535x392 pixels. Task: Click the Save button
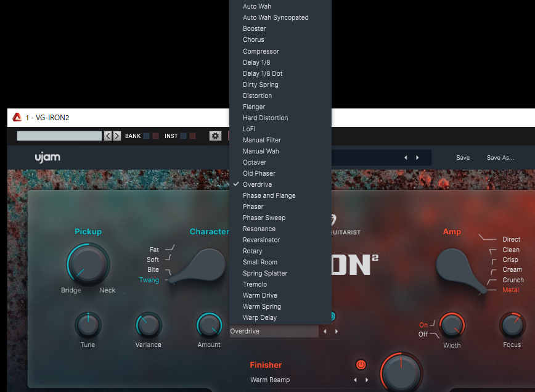[x=463, y=158]
